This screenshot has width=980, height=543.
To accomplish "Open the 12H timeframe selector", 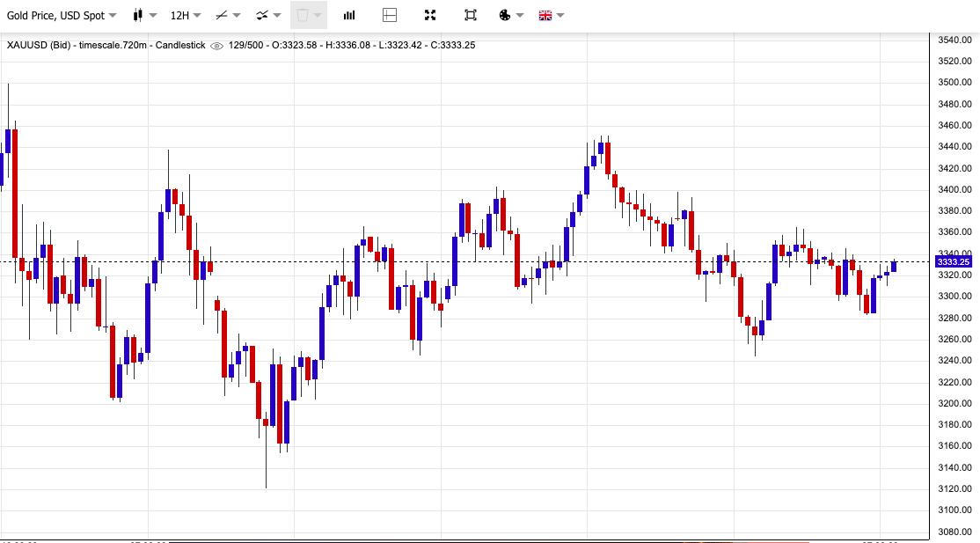I will pyautogui.click(x=185, y=15).
